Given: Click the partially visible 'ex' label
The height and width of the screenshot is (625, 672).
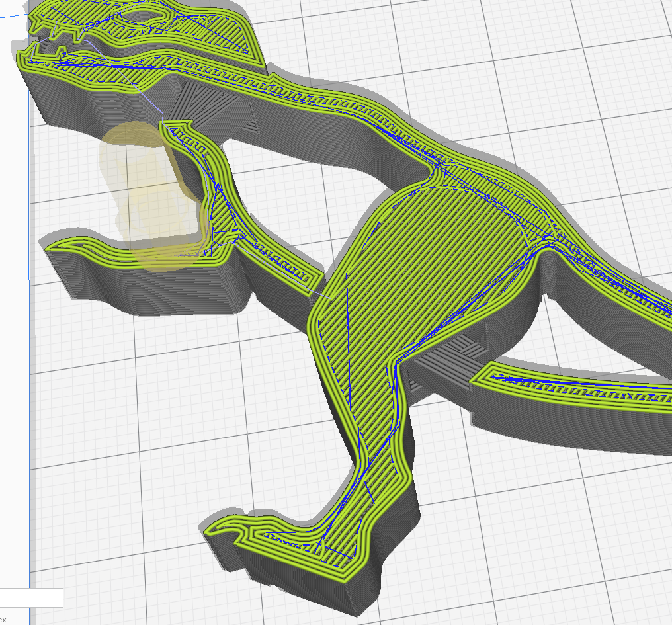Looking at the screenshot, I should point(3,619).
